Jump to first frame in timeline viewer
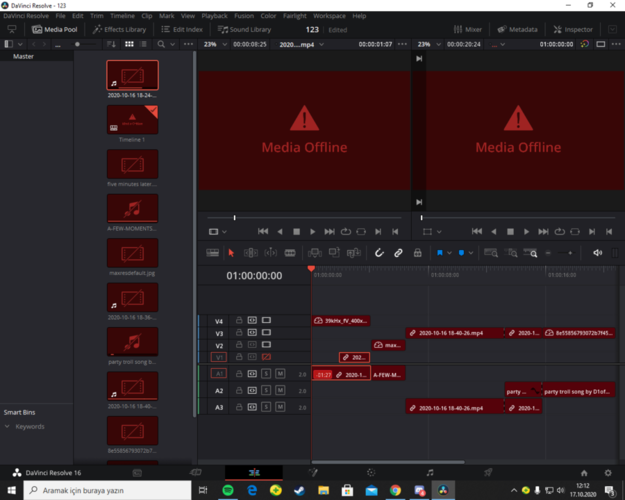The height and width of the screenshot is (500, 625). (476, 232)
